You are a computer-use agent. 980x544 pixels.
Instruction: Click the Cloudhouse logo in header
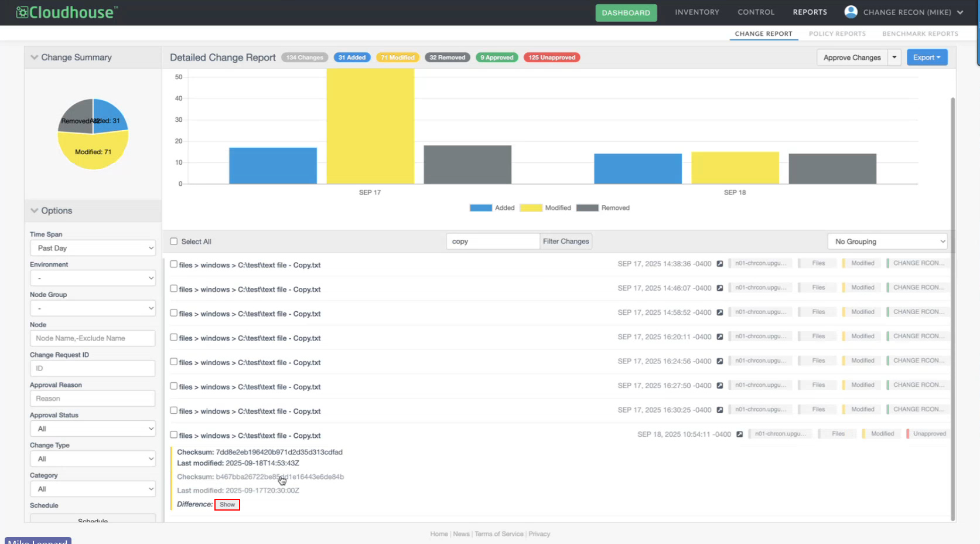pos(67,12)
